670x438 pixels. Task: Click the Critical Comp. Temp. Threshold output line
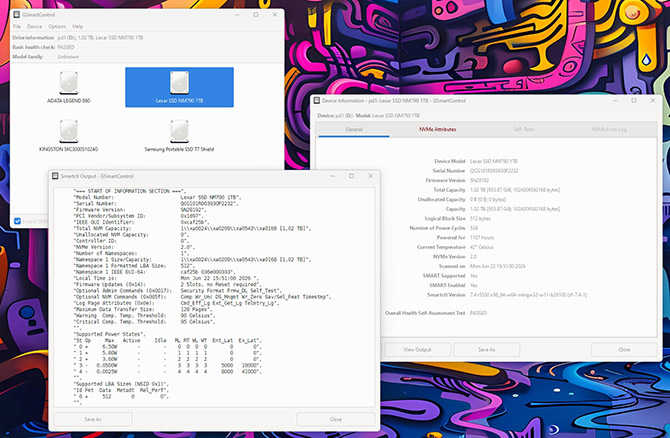click(144, 322)
